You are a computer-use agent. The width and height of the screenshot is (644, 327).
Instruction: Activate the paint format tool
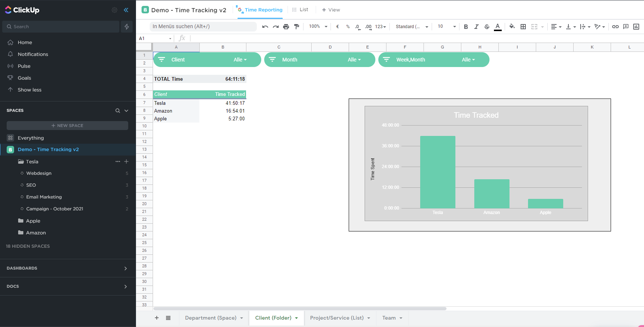[296, 27]
